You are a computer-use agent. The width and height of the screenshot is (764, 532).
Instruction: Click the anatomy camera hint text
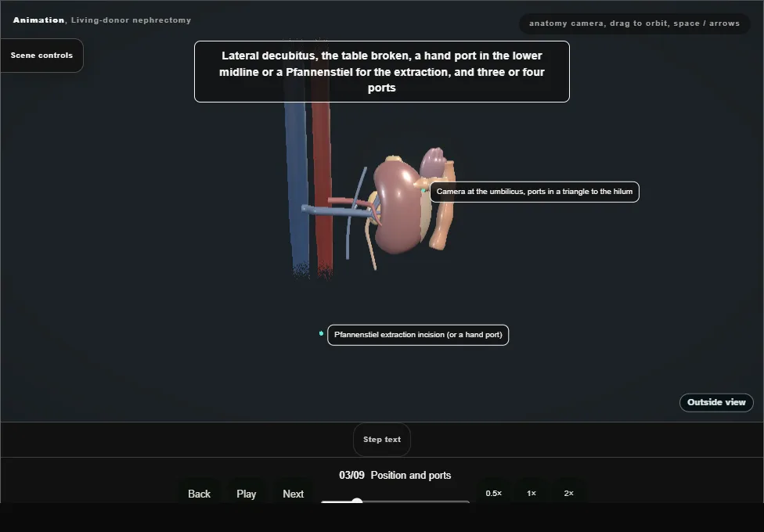coord(634,23)
